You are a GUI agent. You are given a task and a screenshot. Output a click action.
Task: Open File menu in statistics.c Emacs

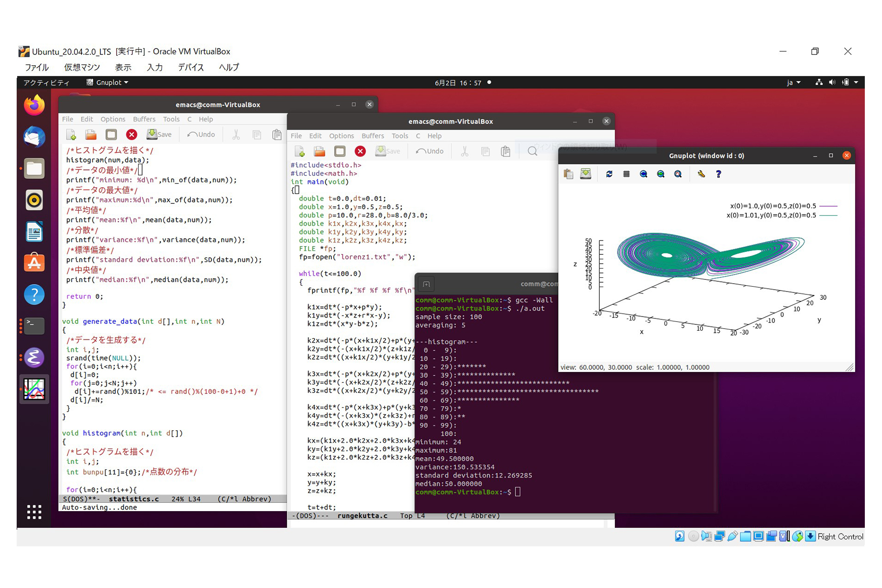pos(68,119)
